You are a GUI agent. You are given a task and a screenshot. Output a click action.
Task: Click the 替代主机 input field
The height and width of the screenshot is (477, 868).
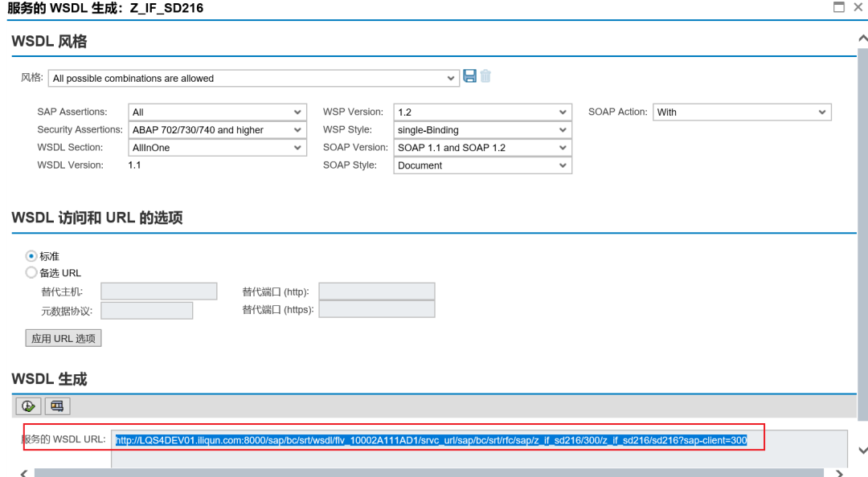159,291
